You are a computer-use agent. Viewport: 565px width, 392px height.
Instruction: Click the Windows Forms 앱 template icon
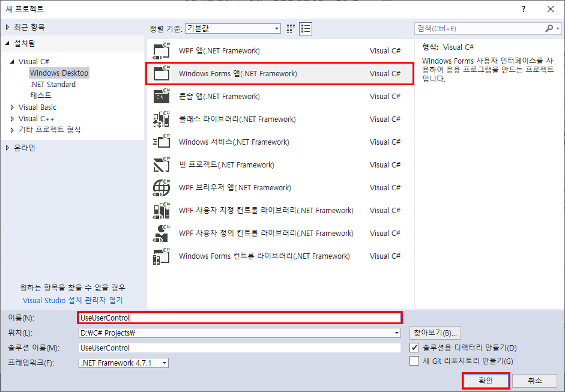point(161,73)
